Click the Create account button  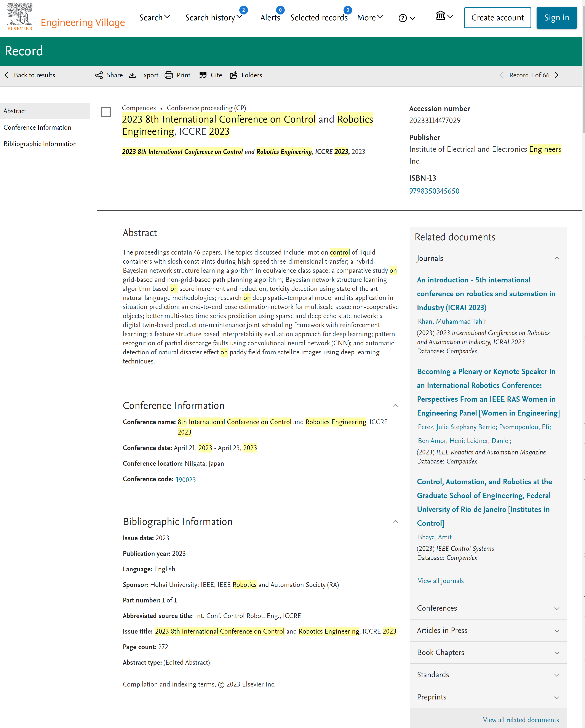point(497,18)
